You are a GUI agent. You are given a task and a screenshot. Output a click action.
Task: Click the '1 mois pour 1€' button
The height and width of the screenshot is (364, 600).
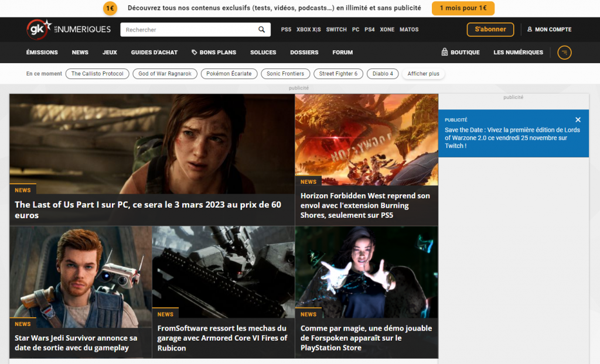coord(463,8)
